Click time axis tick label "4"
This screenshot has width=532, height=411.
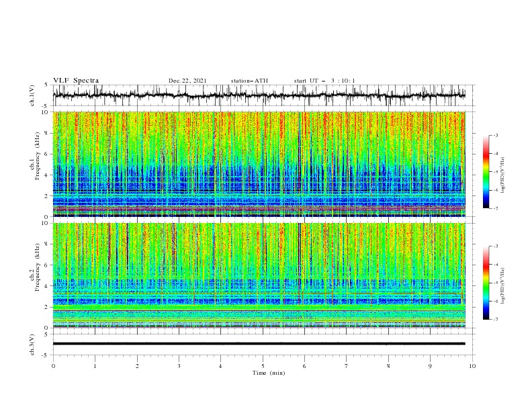[x=220, y=366]
